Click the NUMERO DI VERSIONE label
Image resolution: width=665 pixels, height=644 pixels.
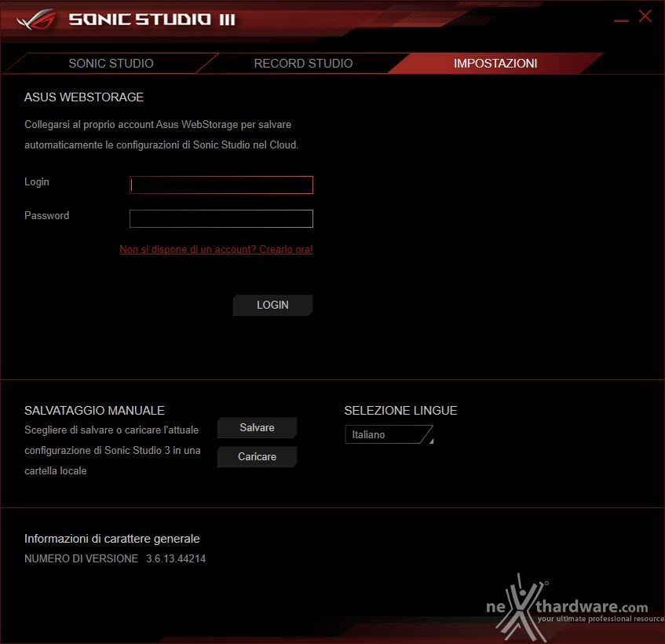click(x=82, y=558)
